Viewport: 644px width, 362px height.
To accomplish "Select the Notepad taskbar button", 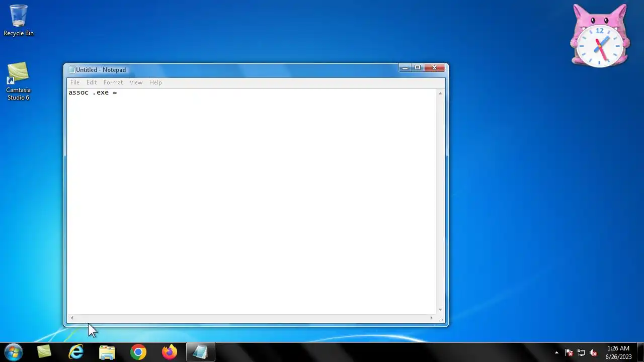I will 201,352.
